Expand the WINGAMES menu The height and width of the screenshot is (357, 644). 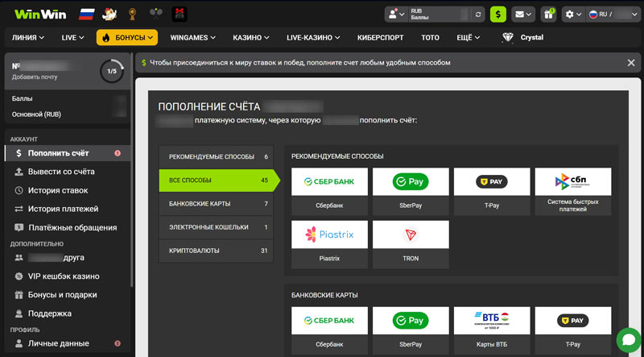(x=193, y=37)
